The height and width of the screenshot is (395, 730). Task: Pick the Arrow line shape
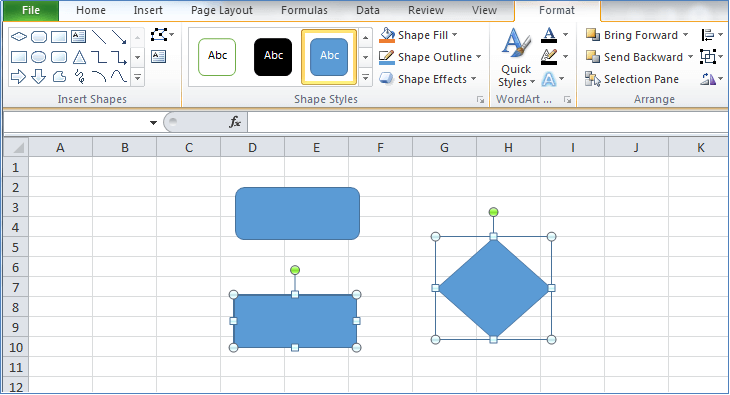[x=119, y=36]
